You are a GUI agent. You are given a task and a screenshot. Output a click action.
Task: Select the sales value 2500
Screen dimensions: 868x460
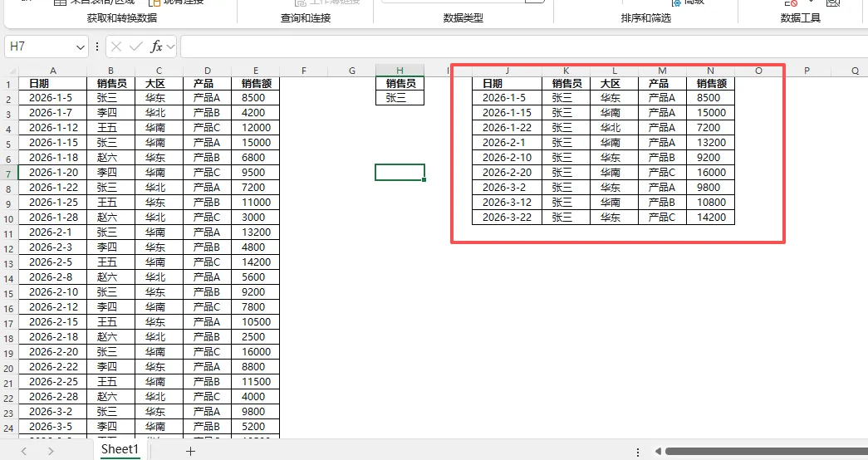(x=255, y=336)
